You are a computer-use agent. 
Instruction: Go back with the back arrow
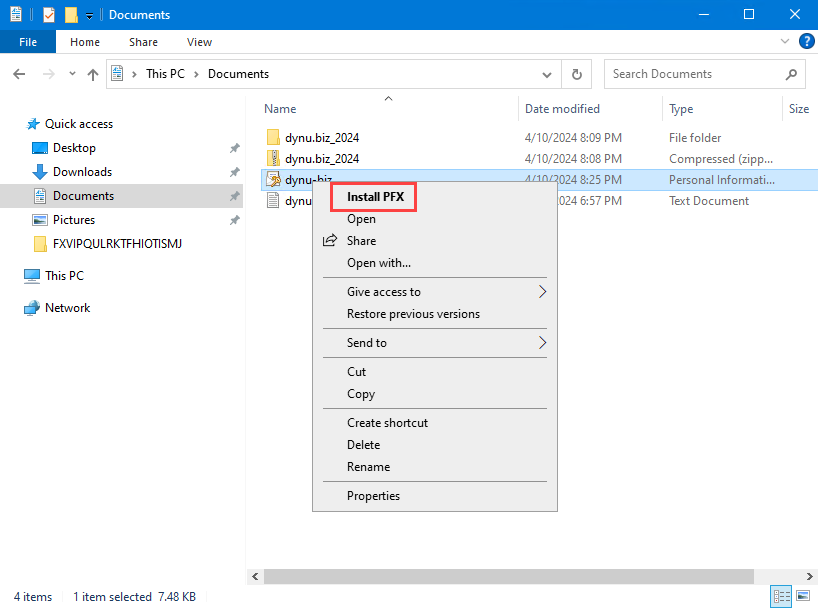coord(19,74)
